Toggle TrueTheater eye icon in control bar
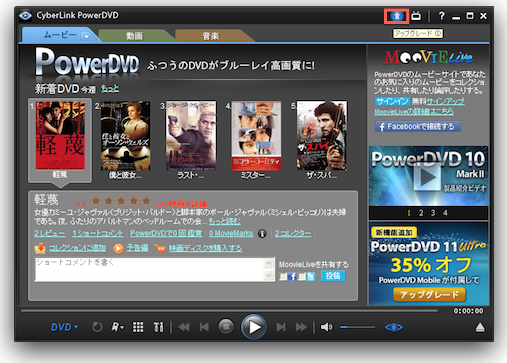507x363 pixels. tap(394, 327)
